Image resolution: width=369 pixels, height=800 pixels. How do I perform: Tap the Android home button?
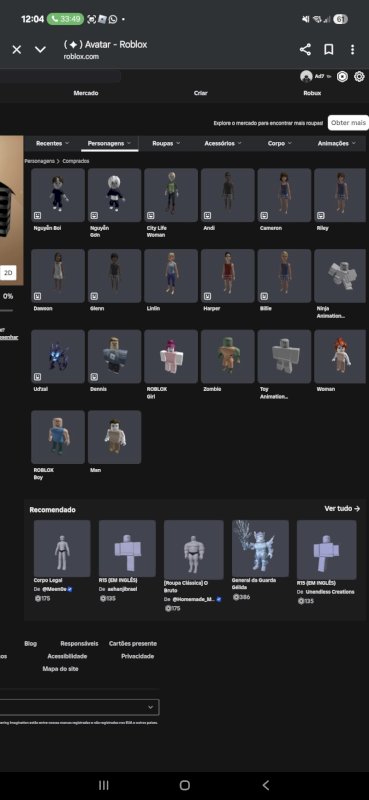pos(185,785)
